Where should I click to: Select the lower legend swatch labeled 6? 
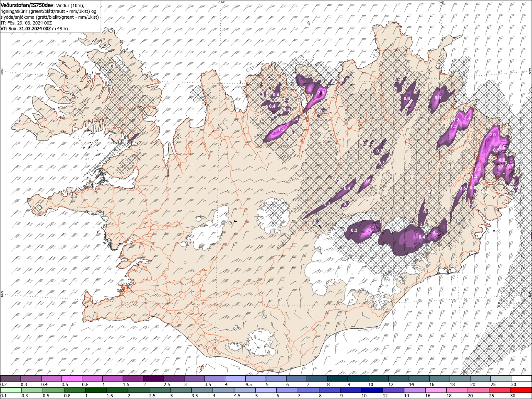[286, 390]
